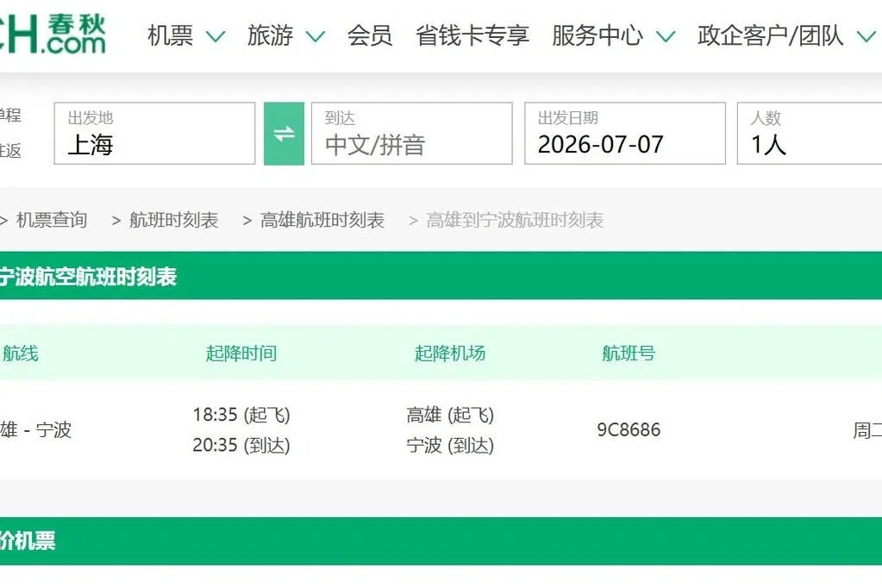Viewport: 882px width, 588px height.
Task: Click the 起降时间 column header
Action: point(241,353)
